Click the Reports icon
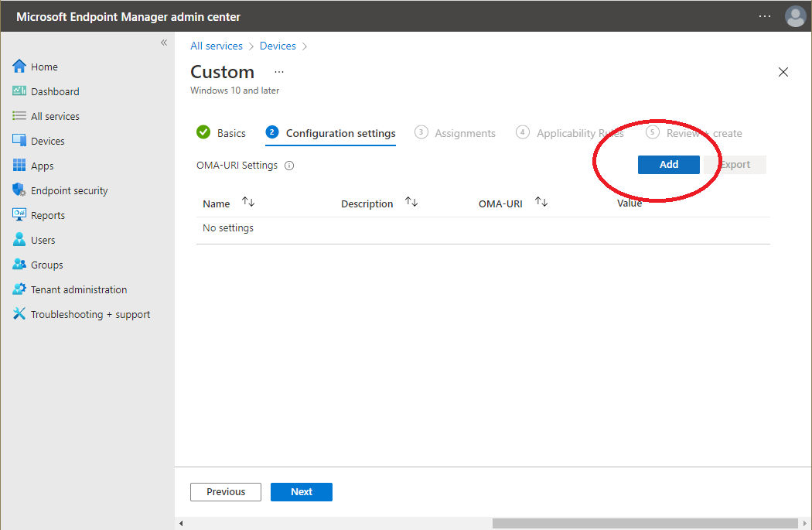Screen dimensions: 812x530 pyautogui.click(x=19, y=214)
